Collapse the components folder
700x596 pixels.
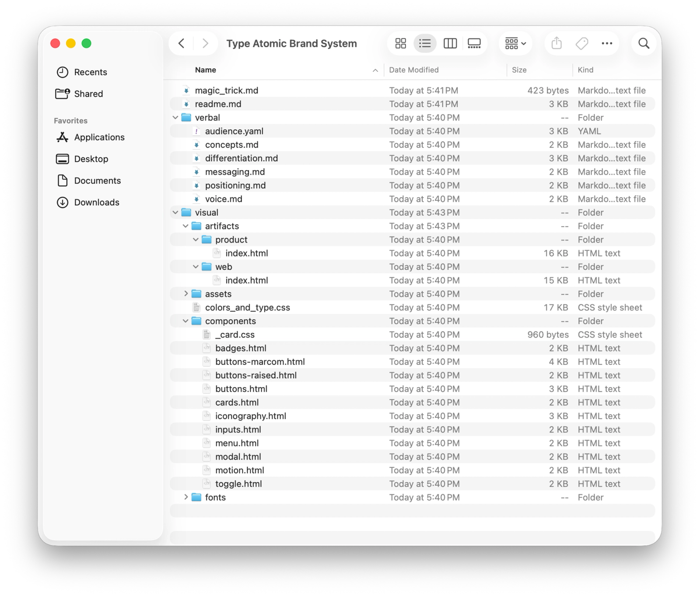(185, 321)
